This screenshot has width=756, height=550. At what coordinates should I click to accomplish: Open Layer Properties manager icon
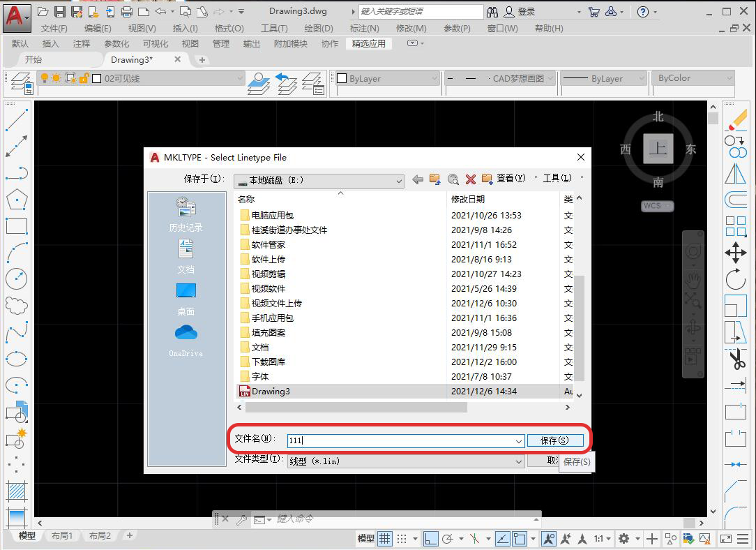(x=21, y=83)
